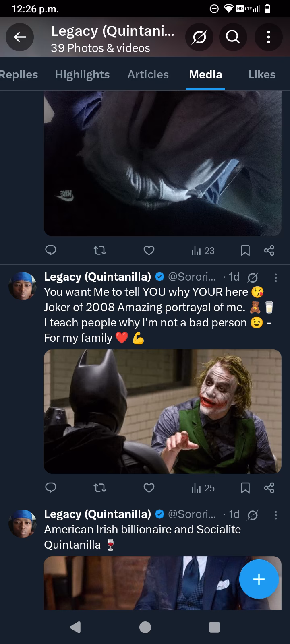Reply to the Joker post

click(51, 488)
